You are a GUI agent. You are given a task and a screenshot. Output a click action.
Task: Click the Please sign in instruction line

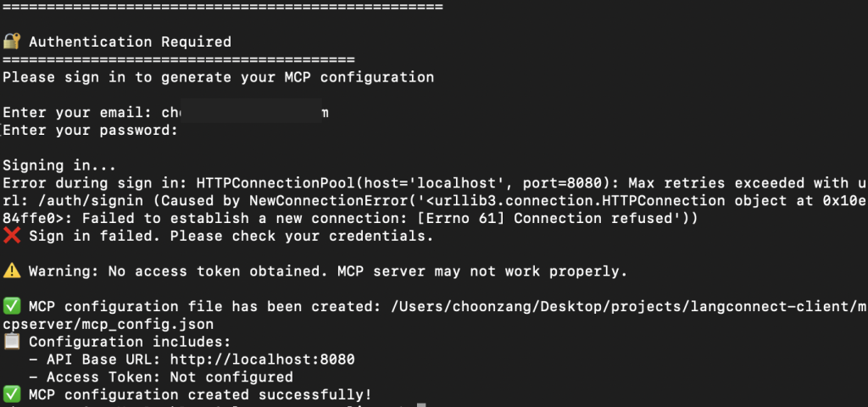[218, 77]
